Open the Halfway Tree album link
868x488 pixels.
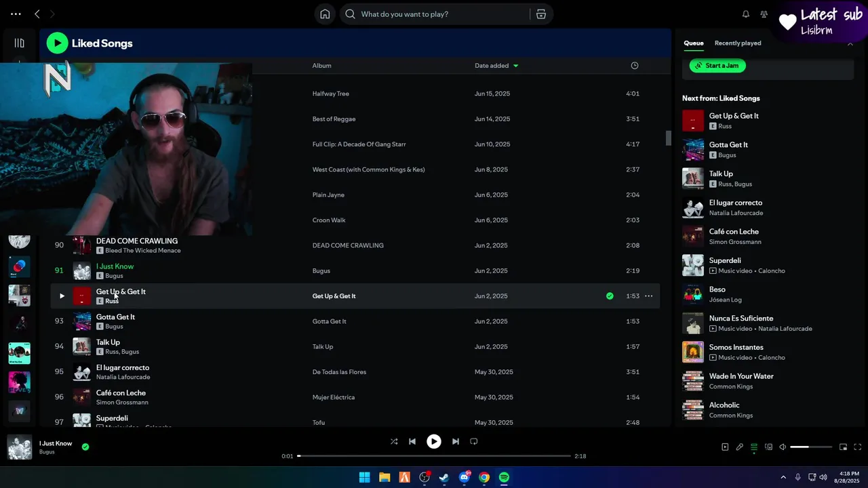pyautogui.click(x=331, y=94)
